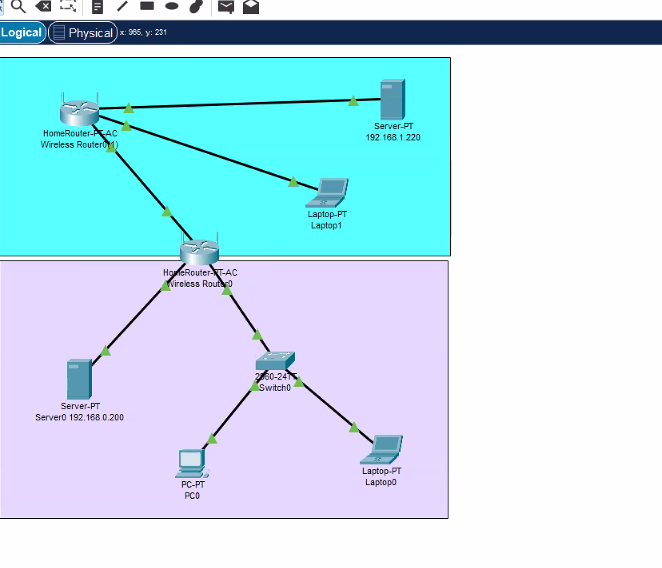Image resolution: width=662 pixels, height=568 pixels.
Task: Click green link light near Laptop0
Action: pos(354,427)
